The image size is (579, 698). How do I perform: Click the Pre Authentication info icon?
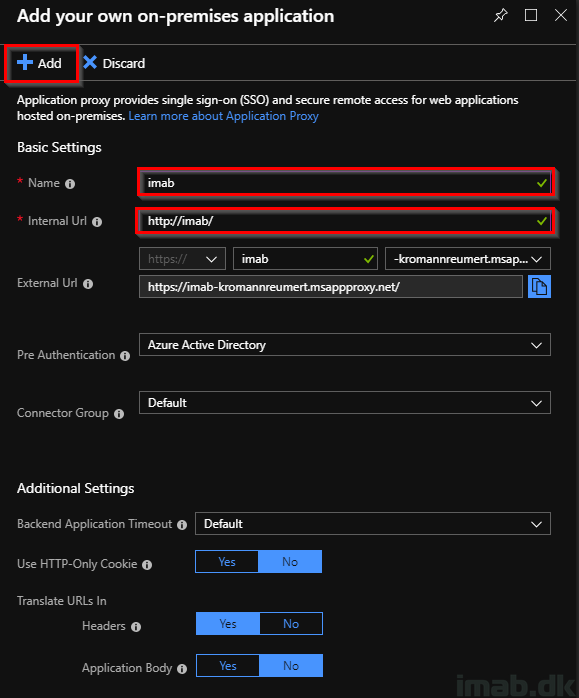125,356
